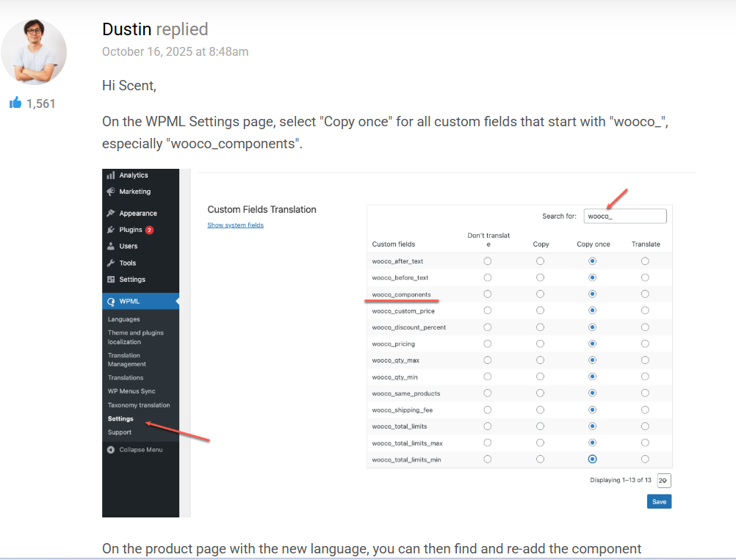Open Translation Management submenu item
This screenshot has height=560, width=736.
click(127, 359)
